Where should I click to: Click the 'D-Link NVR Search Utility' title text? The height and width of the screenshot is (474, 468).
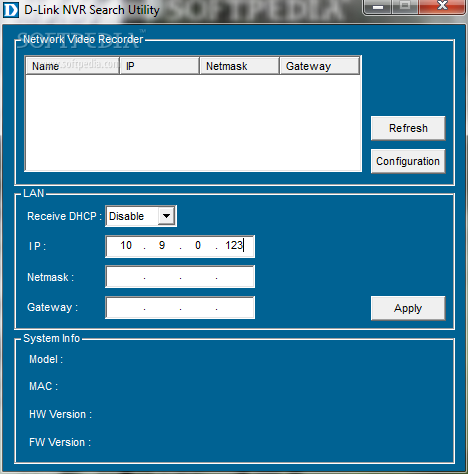(x=92, y=10)
